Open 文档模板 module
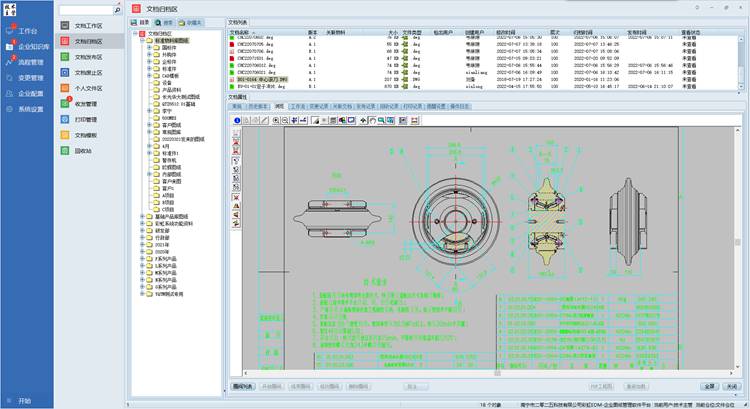750x409 pixels. 86,134
